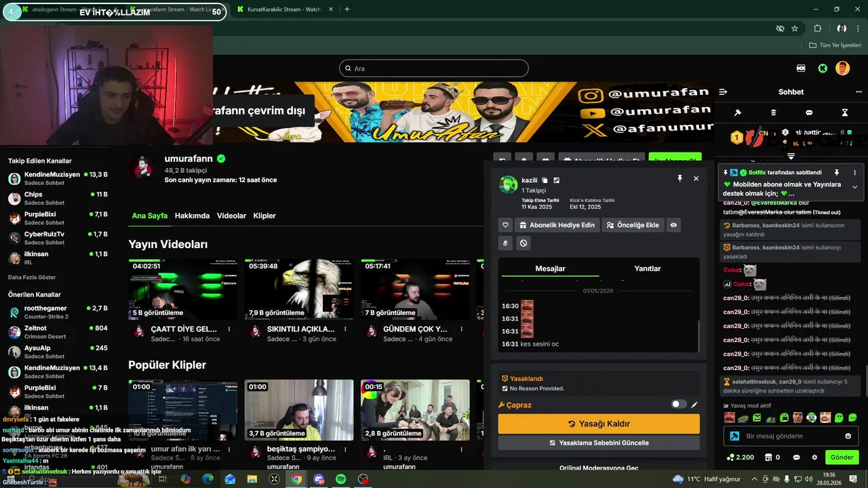Click the clip camera icon in header
The image size is (868, 488).
801,68
